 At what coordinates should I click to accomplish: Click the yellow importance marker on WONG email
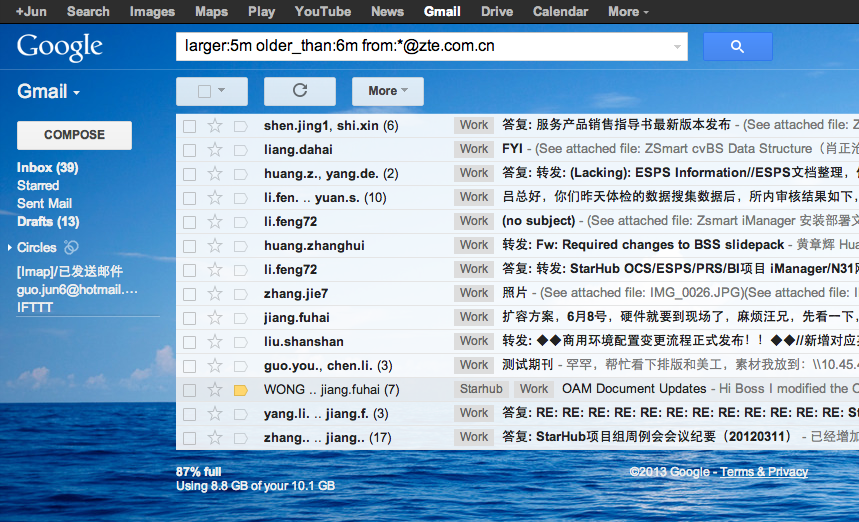coord(240,389)
